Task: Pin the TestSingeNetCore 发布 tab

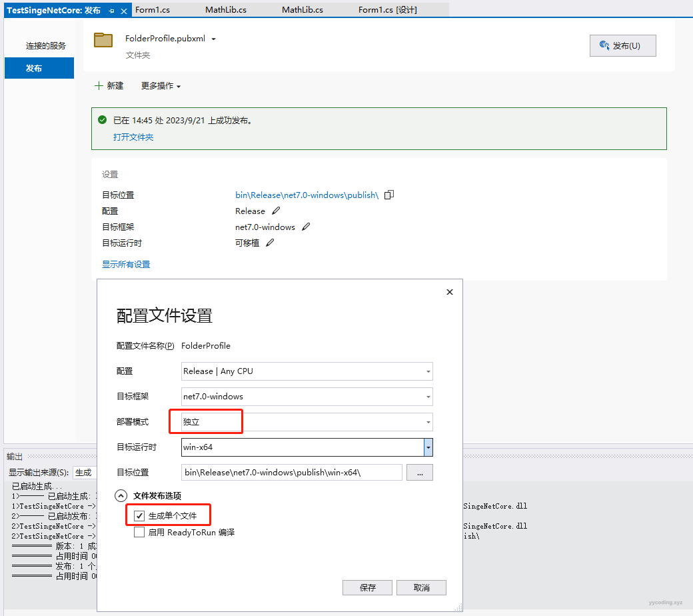Action: pyautogui.click(x=112, y=11)
